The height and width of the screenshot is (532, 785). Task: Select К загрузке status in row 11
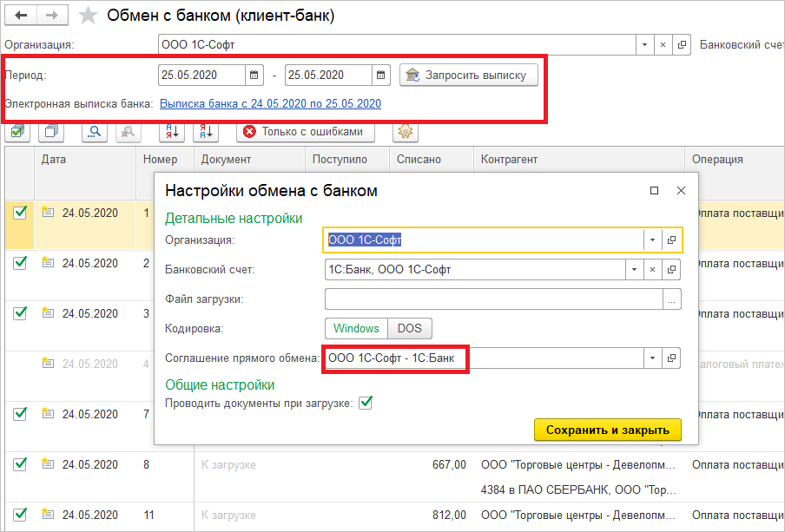[228, 515]
